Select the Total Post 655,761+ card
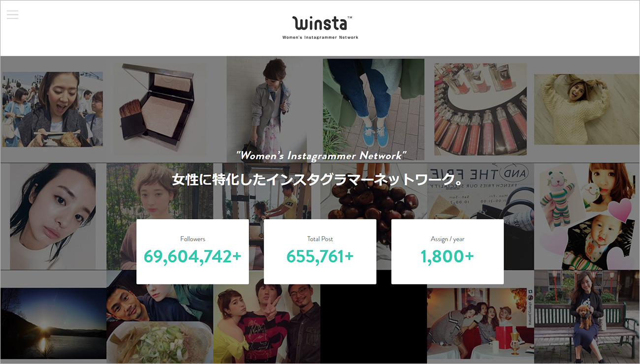 320,252
